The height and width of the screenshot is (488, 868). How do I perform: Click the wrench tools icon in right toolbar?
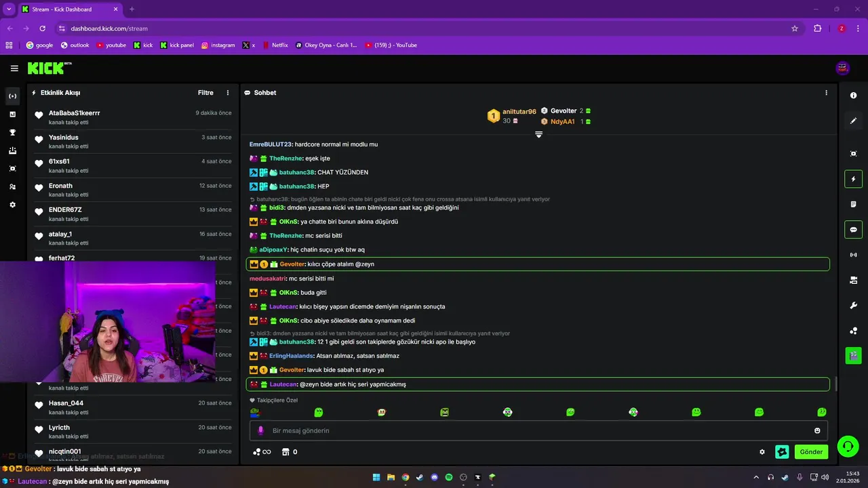click(x=853, y=305)
